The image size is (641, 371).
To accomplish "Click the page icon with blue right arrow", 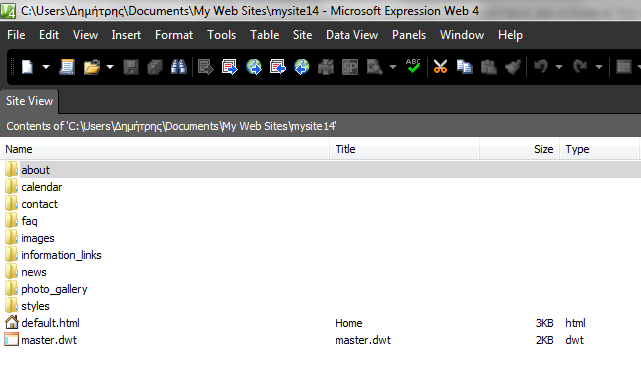I will pos(229,67).
